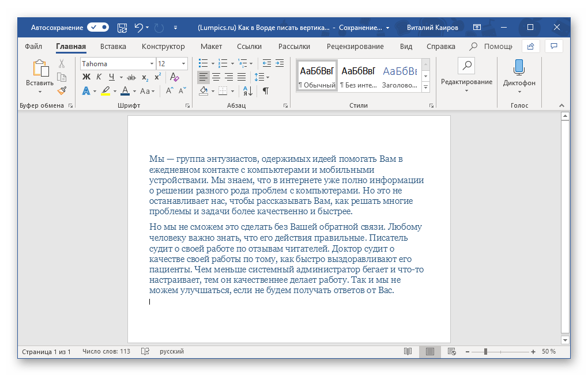Center-align the paragraph text

pyautogui.click(x=216, y=77)
